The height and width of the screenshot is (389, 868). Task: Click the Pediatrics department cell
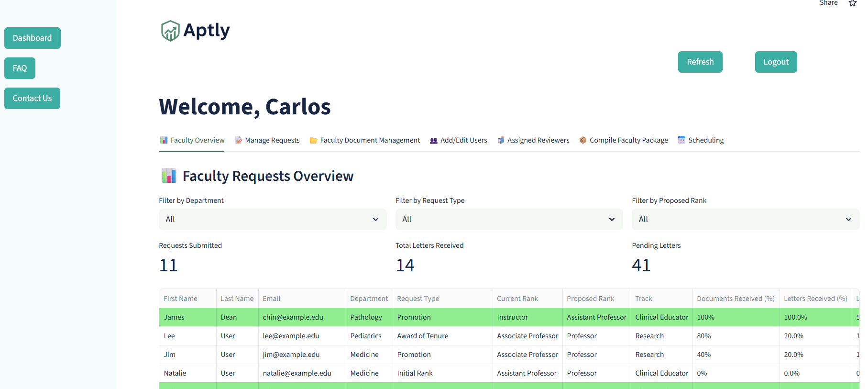(369, 336)
